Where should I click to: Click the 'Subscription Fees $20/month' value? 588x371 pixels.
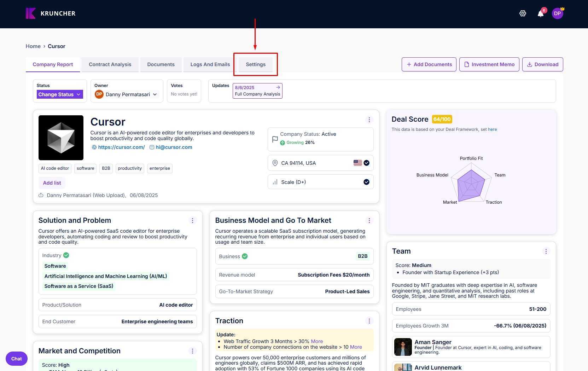[x=333, y=275]
